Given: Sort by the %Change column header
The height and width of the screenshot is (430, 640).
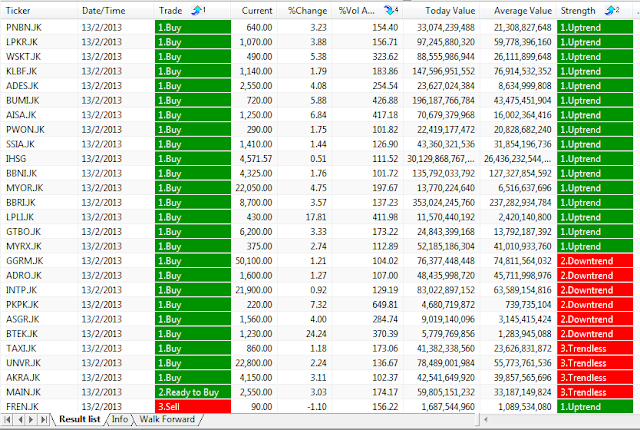Looking at the screenshot, I should click(x=304, y=11).
